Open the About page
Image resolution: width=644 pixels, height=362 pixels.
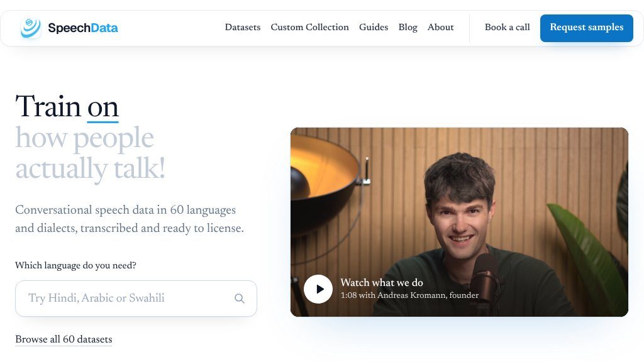tap(441, 27)
